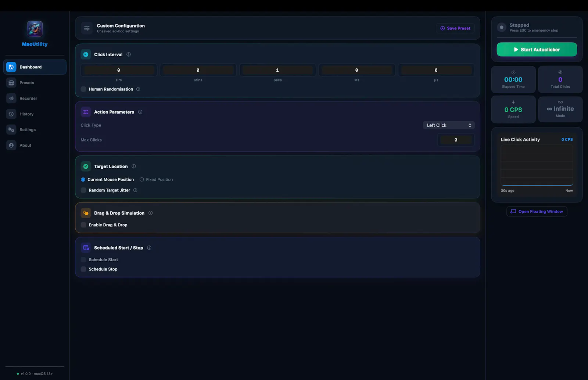Focus the µs interval field
This screenshot has height=380, width=588.
(436, 70)
